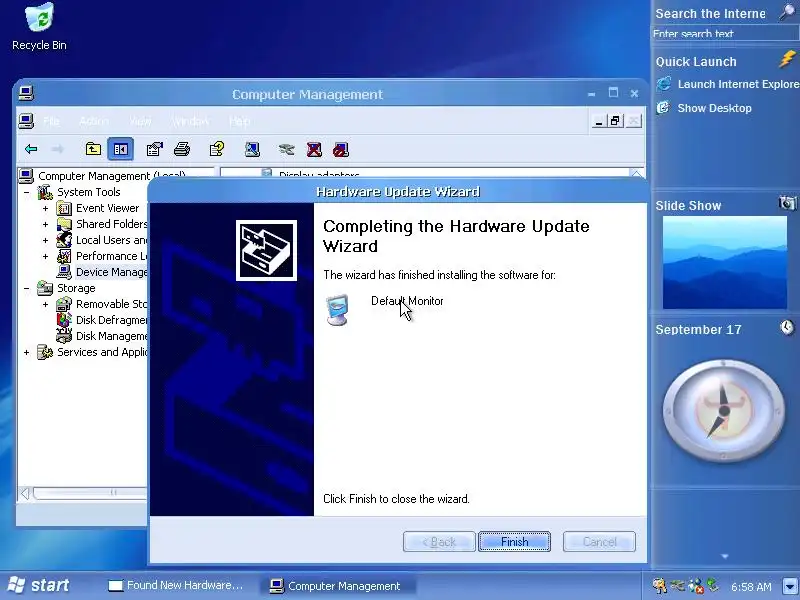The image size is (800, 600).
Task: Expand the Local Users and Groups node
Action: coord(45,240)
